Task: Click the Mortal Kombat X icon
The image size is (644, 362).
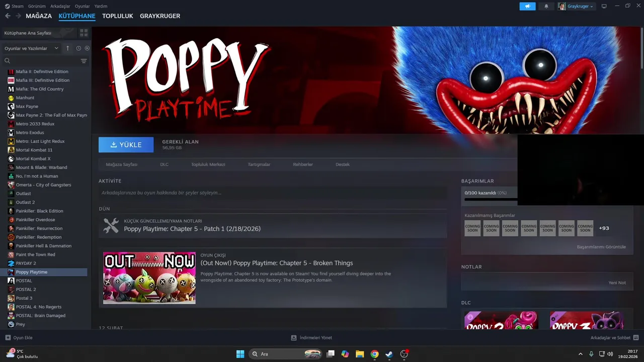Action: point(11,158)
